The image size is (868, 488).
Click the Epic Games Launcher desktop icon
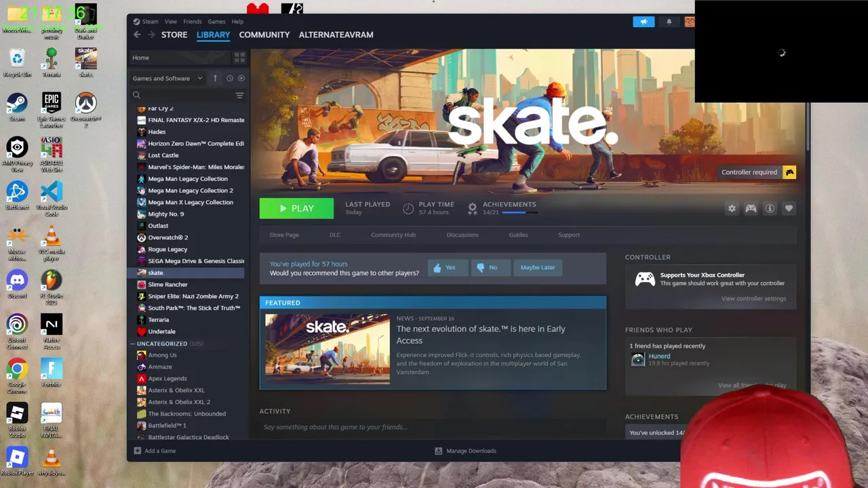(x=52, y=110)
